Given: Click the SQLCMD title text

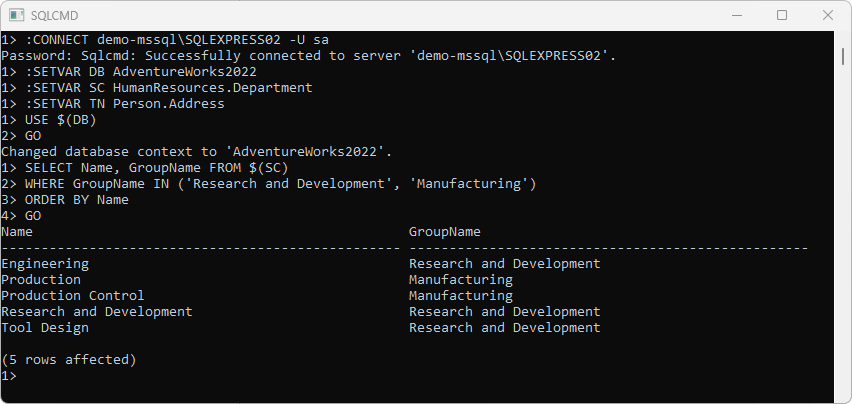Looking at the screenshot, I should tap(54, 16).
